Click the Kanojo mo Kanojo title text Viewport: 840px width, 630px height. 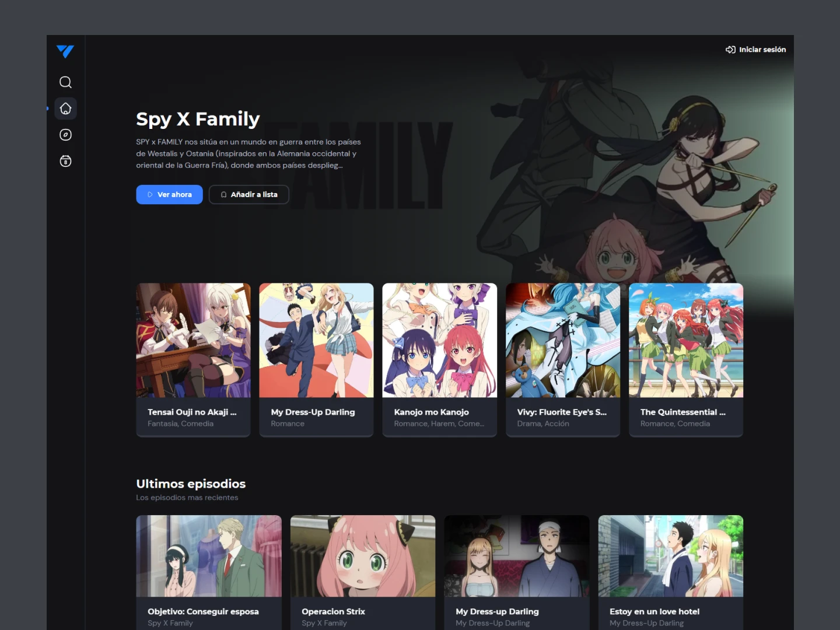(x=431, y=412)
